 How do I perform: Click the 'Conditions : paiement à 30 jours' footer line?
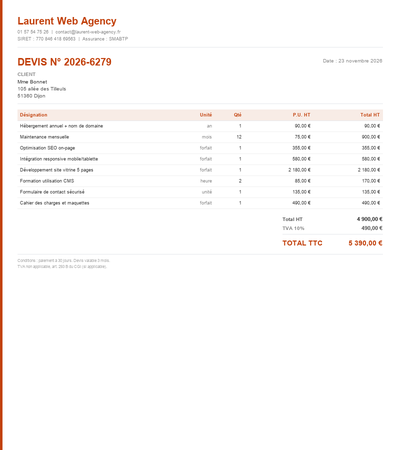click(64, 261)
